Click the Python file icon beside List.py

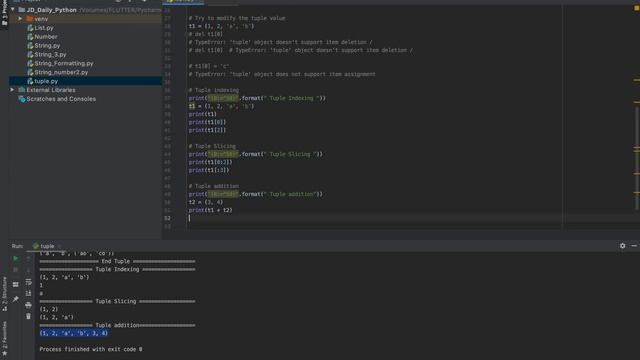tap(30, 28)
